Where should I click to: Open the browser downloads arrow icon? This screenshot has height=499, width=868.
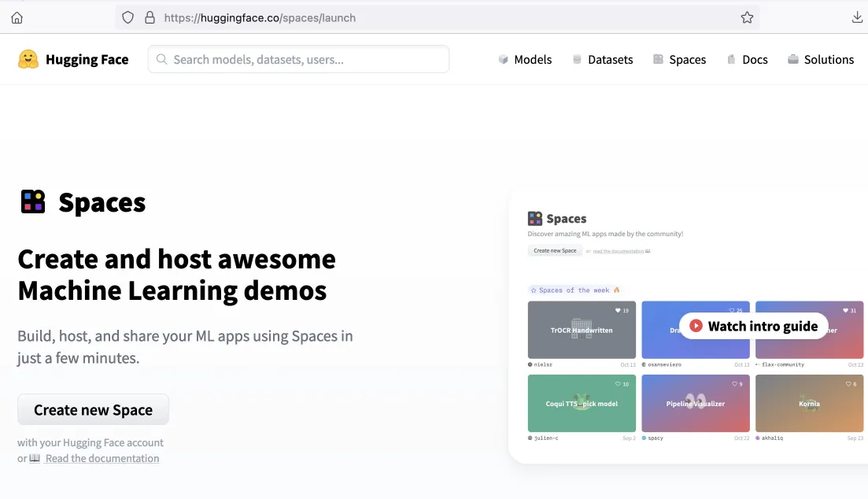click(x=857, y=17)
